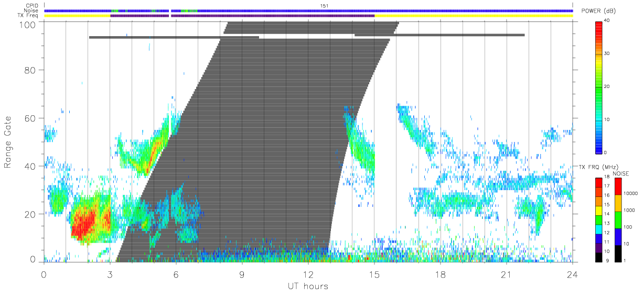Click the 'CPID' row label
This screenshot has width=644, height=297.
[33, 6]
